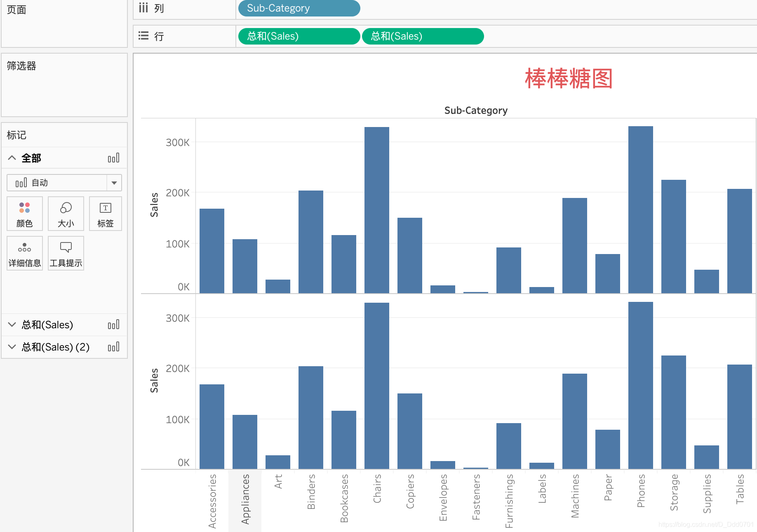The height and width of the screenshot is (532, 757).
Task: Select the Phones bar in lower chart
Action: (641, 386)
